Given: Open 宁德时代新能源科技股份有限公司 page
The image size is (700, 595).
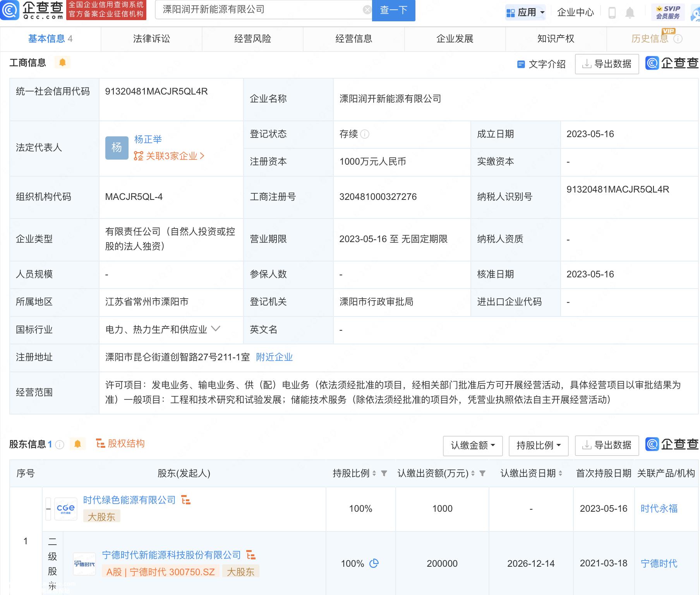Looking at the screenshot, I should (x=172, y=555).
